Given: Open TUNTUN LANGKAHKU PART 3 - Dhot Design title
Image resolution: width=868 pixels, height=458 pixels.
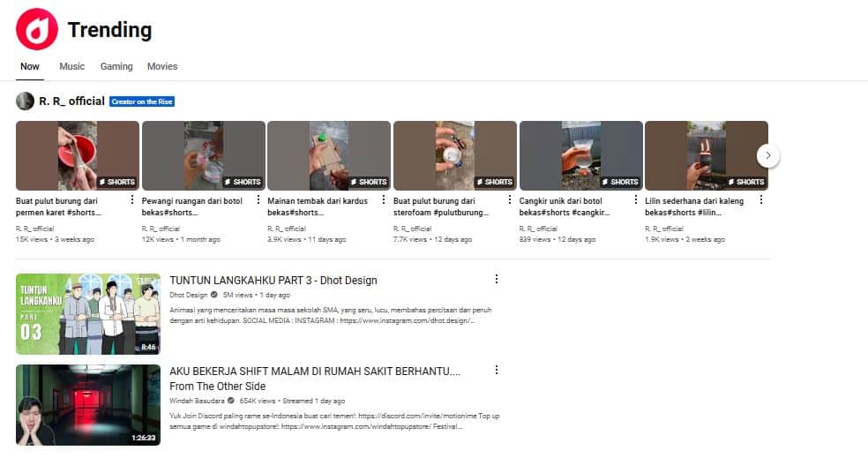Looking at the screenshot, I should point(273,281).
